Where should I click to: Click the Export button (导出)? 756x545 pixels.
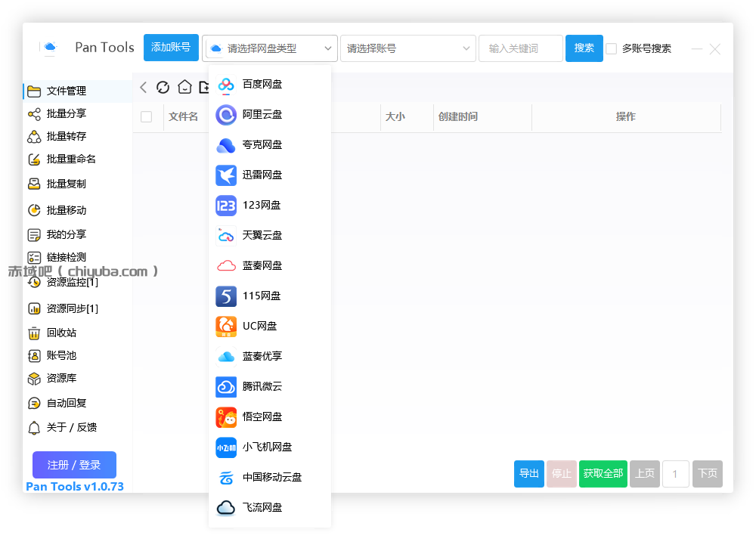[x=529, y=474]
